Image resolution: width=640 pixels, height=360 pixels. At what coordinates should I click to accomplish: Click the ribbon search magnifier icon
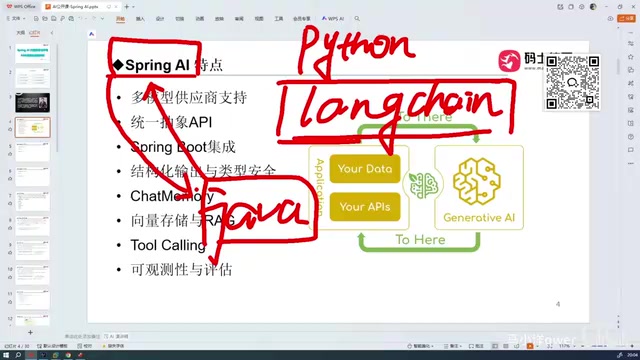pos(357,19)
